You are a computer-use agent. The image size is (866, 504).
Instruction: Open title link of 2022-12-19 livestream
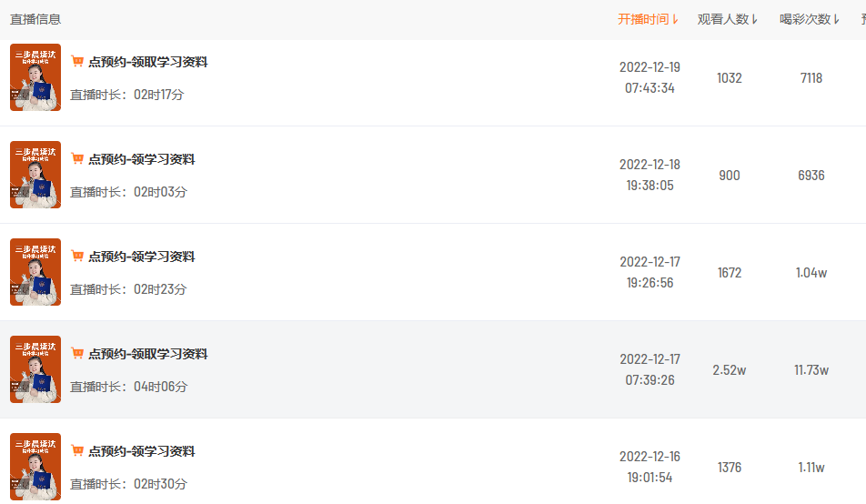[x=147, y=62]
